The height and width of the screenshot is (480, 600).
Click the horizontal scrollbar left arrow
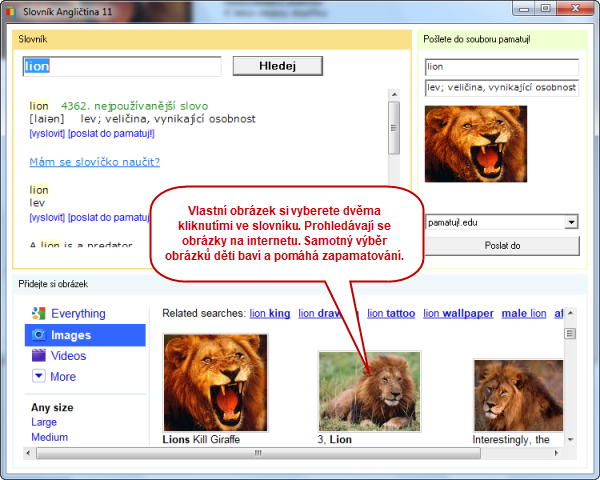click(28, 453)
